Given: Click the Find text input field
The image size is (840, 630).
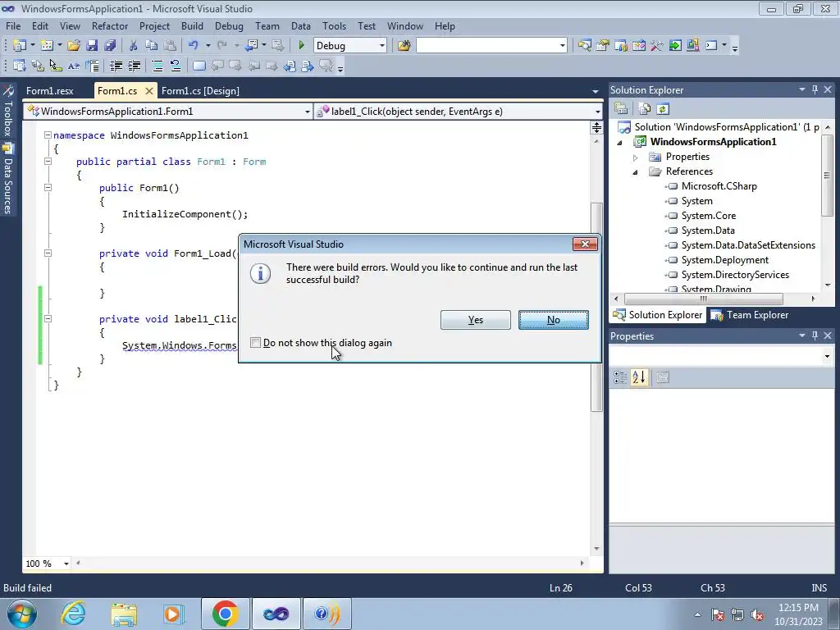Looking at the screenshot, I should click(487, 46).
